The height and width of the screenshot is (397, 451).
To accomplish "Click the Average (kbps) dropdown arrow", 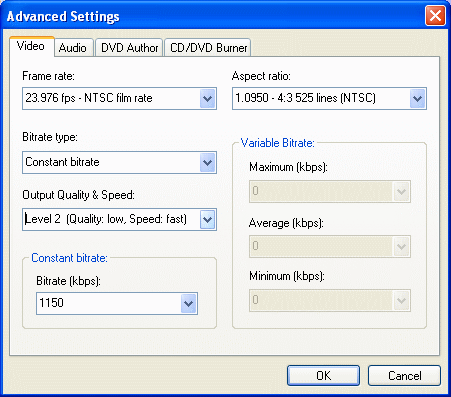I will click(x=401, y=247).
